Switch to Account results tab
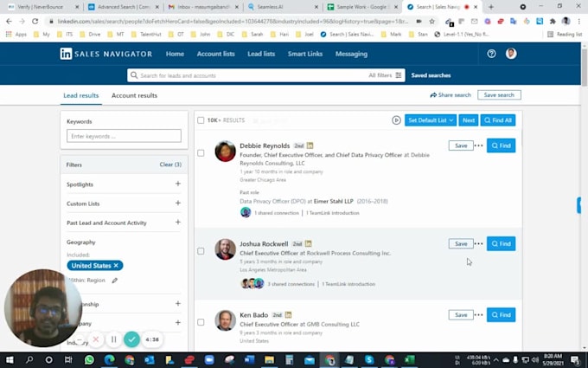Screen dimensions: 588x368 (x=134, y=95)
